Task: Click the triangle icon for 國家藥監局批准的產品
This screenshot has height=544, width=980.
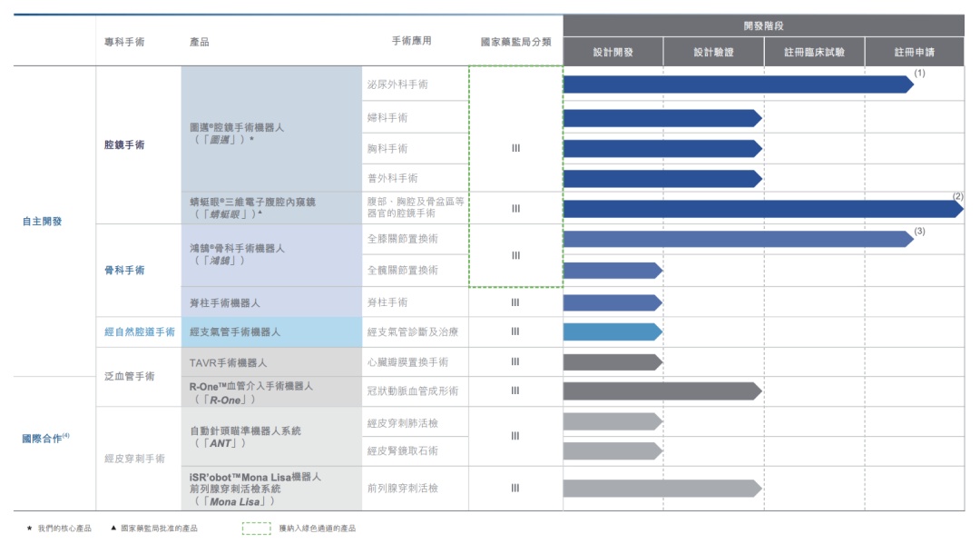Action: [113, 528]
